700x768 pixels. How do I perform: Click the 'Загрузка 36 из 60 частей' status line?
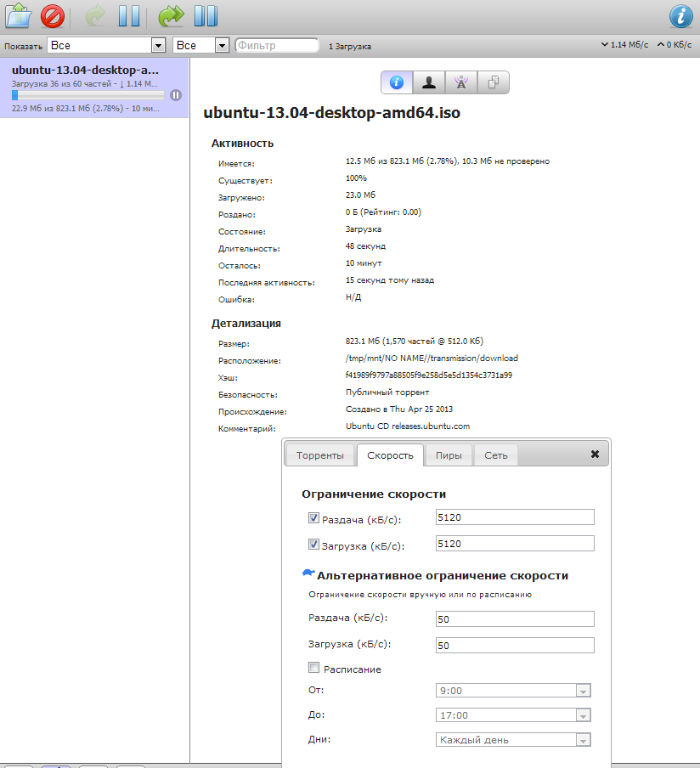[62, 84]
